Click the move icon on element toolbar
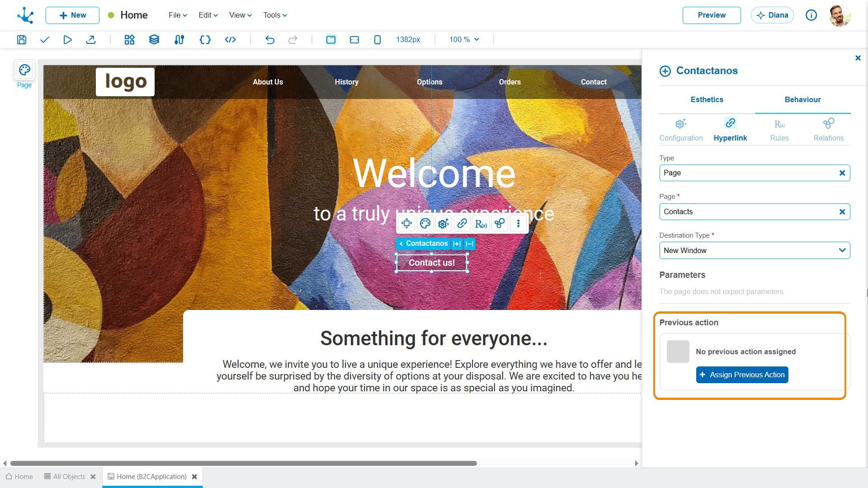This screenshot has width=868, height=488. (407, 224)
